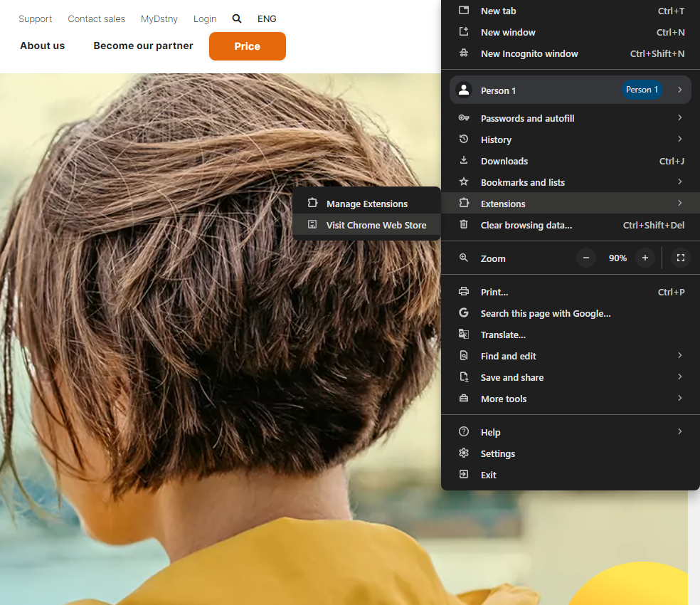Open the Support link
Viewport: 700px width, 605px height.
[36, 19]
